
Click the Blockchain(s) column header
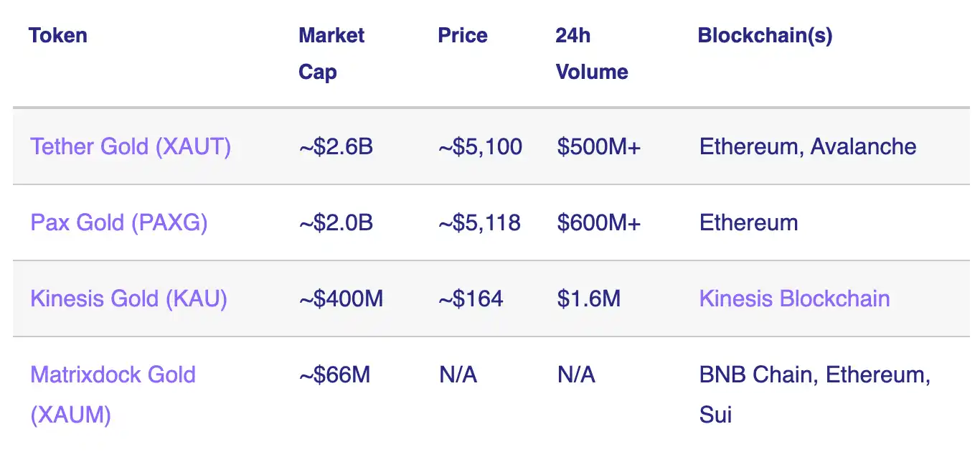pyautogui.click(x=765, y=36)
